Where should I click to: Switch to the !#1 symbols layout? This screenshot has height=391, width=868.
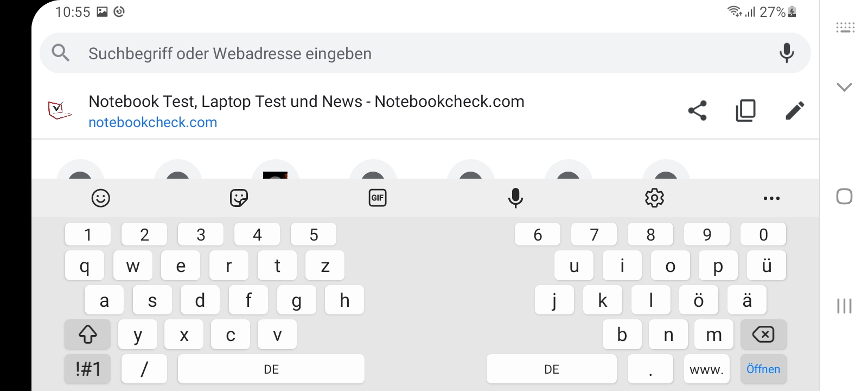coord(88,369)
